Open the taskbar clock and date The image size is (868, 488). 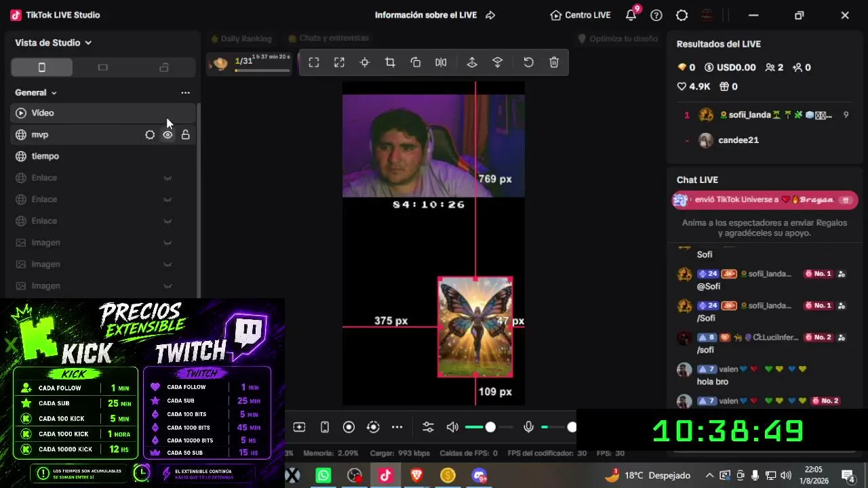(813, 475)
